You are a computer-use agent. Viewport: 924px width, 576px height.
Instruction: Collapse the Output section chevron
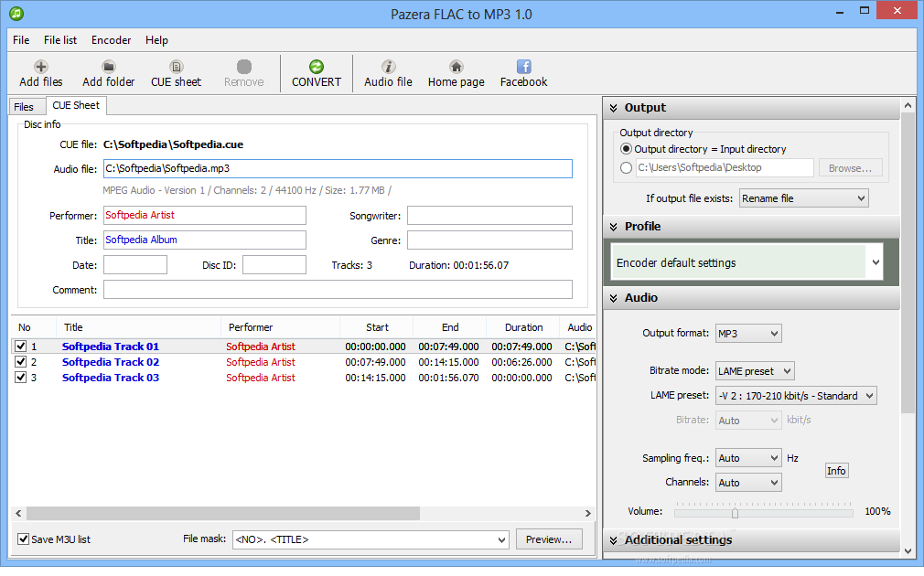614,108
